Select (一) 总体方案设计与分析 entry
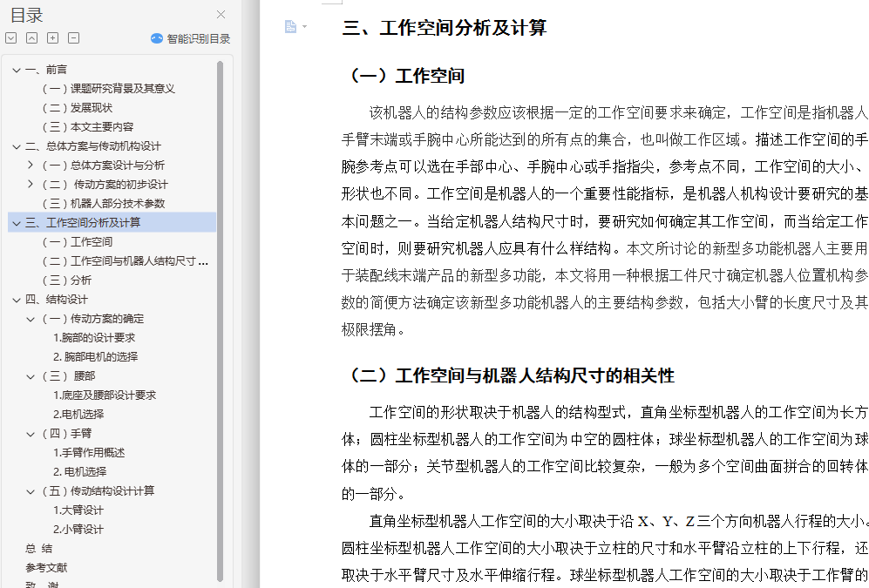The width and height of the screenshot is (869, 588). 104,165
